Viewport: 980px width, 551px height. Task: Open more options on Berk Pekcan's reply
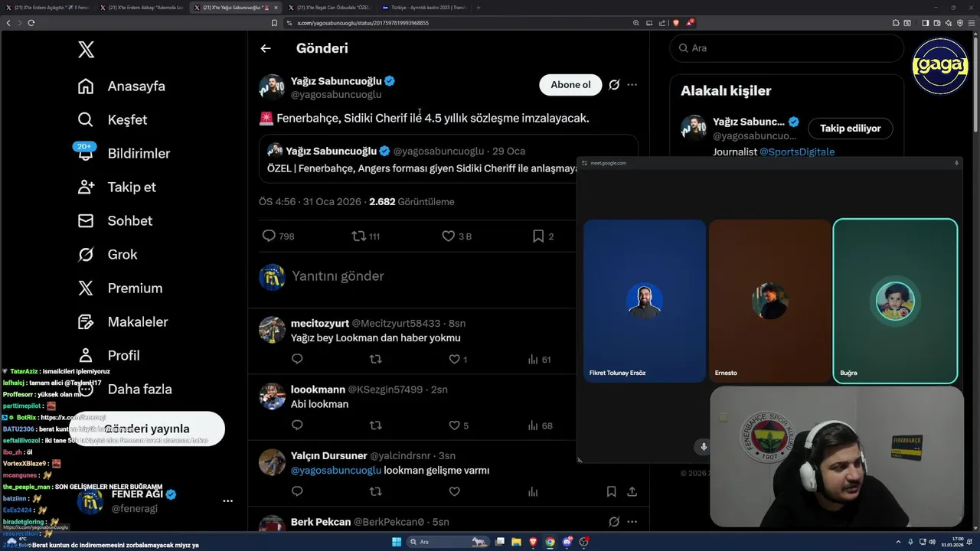pyautogui.click(x=632, y=522)
